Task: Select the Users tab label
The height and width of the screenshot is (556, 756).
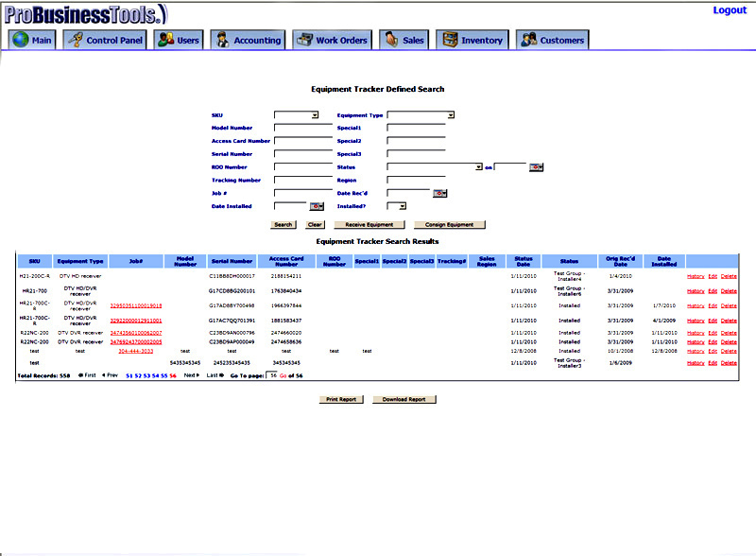Action: pyautogui.click(x=187, y=41)
